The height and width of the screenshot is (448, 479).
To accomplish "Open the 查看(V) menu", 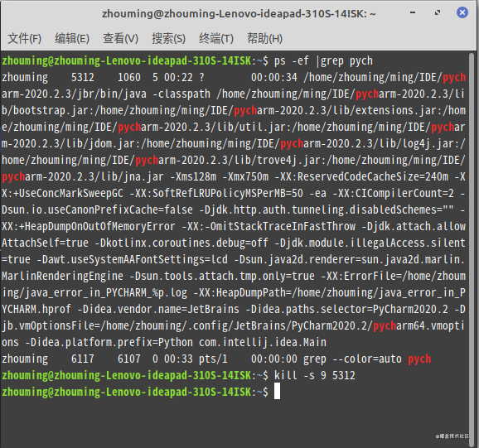I will click(120, 38).
